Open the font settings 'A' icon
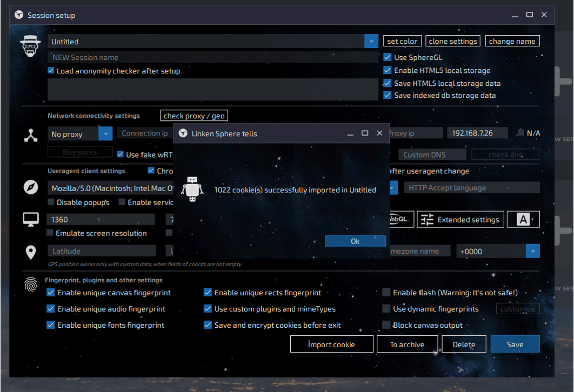This screenshot has height=392, width=574. point(523,219)
